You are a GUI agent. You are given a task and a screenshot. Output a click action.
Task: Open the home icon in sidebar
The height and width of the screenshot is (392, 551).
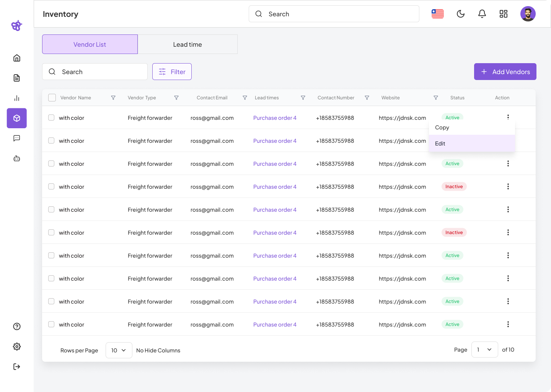coord(17,58)
